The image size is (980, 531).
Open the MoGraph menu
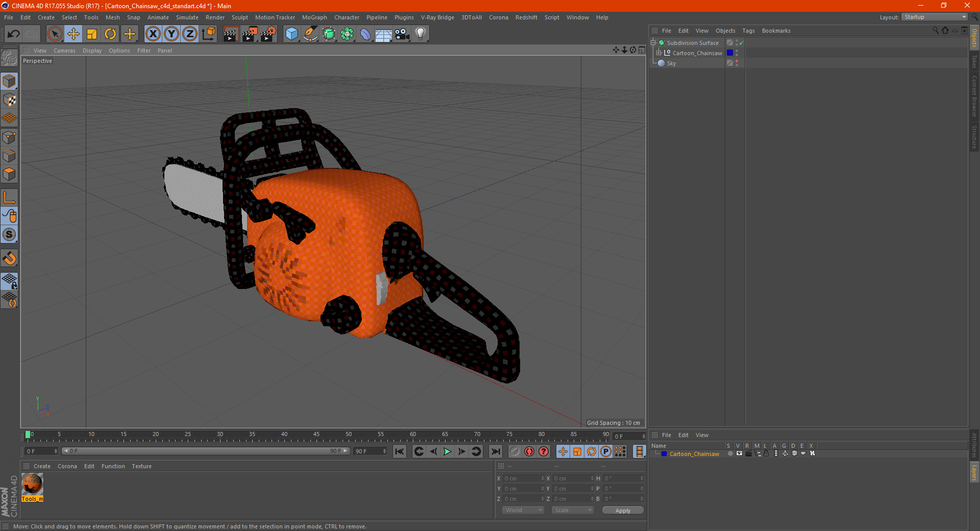tap(314, 17)
